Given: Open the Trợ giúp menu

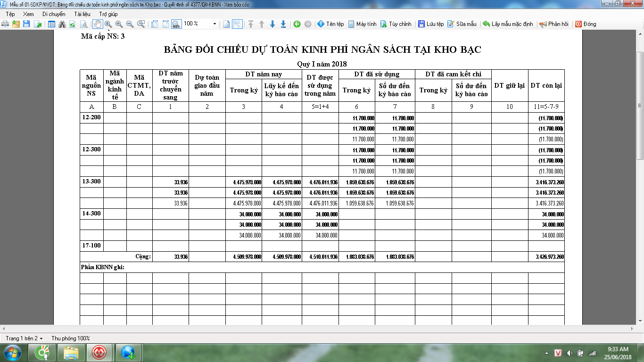Looking at the screenshot, I should (x=108, y=14).
